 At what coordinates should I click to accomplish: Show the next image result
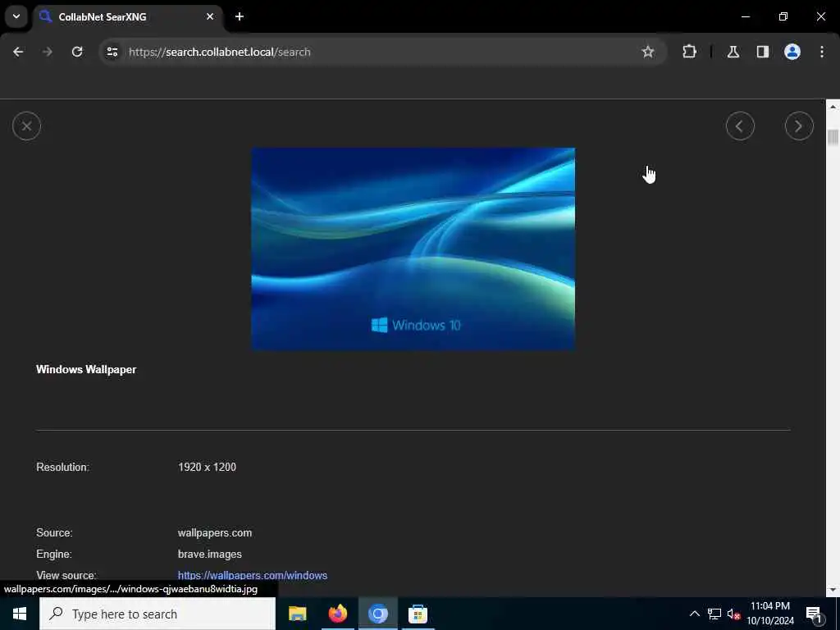coord(799,126)
